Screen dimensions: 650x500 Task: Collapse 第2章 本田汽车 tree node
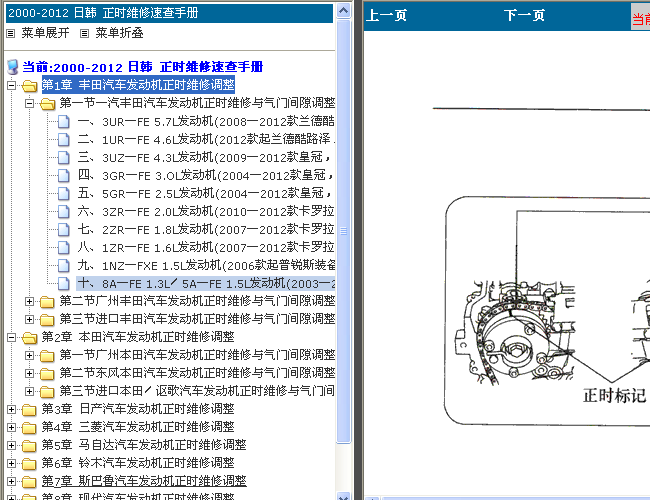point(12,337)
